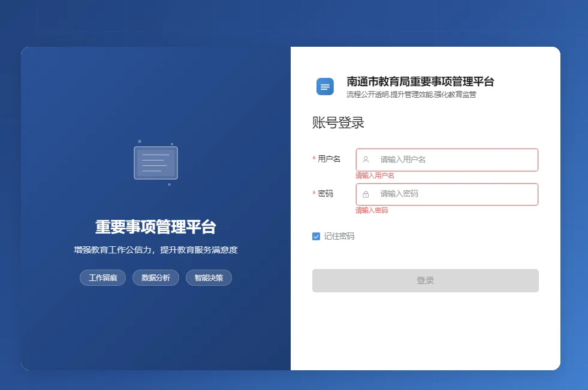Screen dimensions: 588x390
Task: Click the monitor illustration on left panel
Action: pyautogui.click(x=156, y=163)
